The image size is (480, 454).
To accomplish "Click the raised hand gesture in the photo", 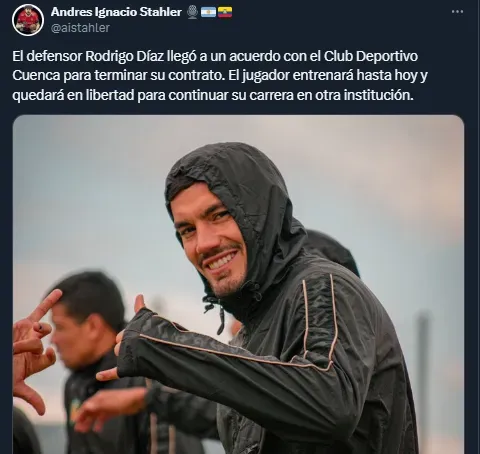I will point(33,350).
